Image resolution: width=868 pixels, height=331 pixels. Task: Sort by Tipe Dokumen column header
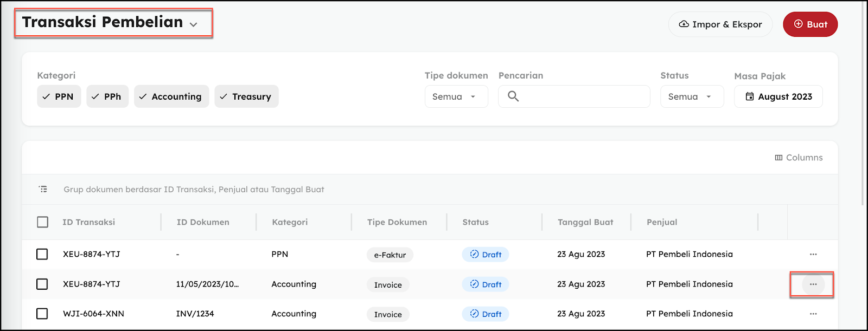[x=397, y=222]
